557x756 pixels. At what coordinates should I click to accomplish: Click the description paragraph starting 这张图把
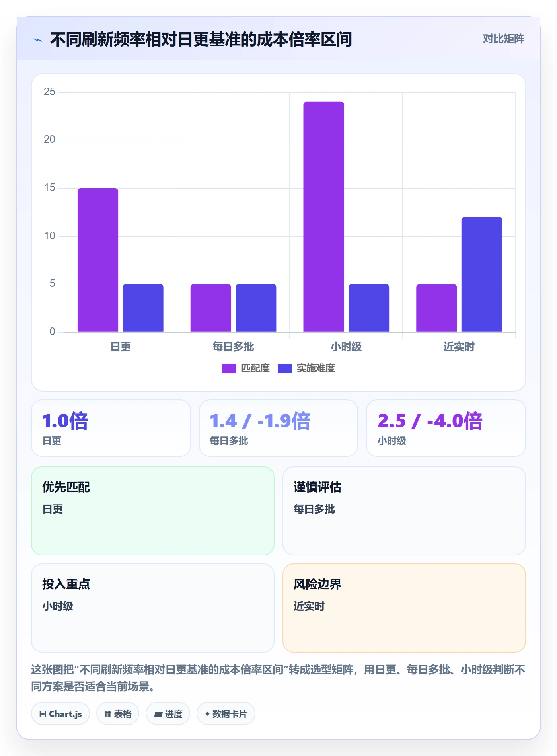point(278,678)
